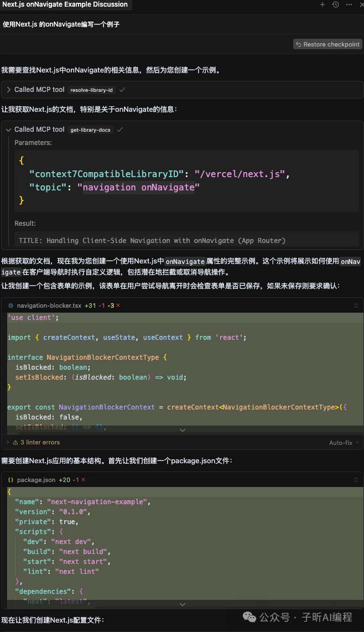Start a new chat with plus icon
This screenshot has height=632, width=364.
(323, 4)
